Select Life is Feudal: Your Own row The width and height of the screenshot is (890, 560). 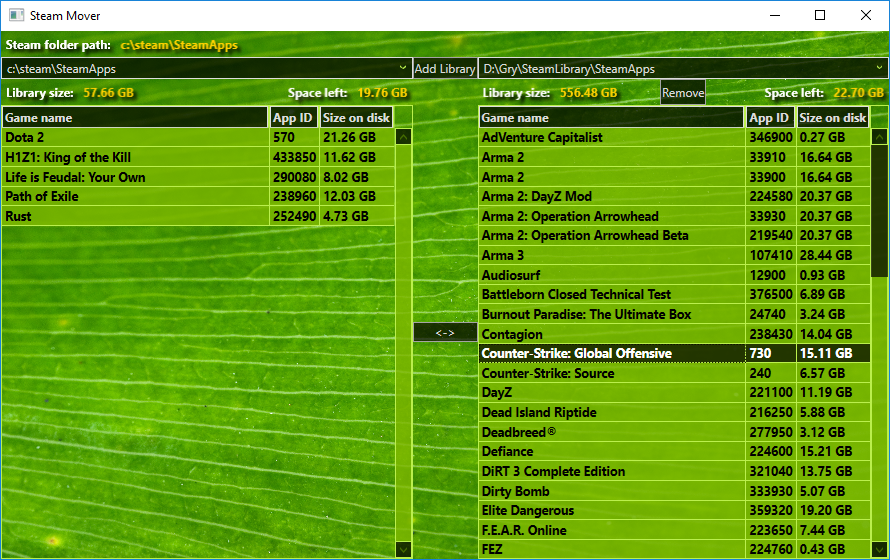point(198,177)
